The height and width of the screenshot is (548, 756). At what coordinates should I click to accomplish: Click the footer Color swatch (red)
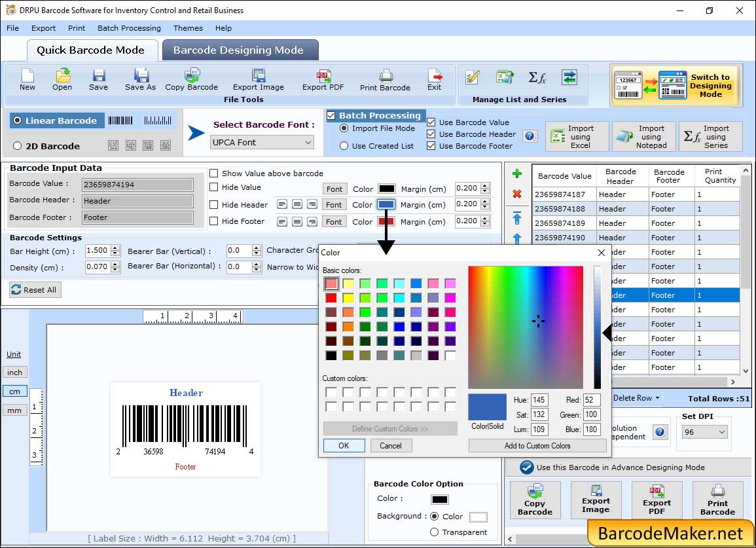click(x=386, y=222)
